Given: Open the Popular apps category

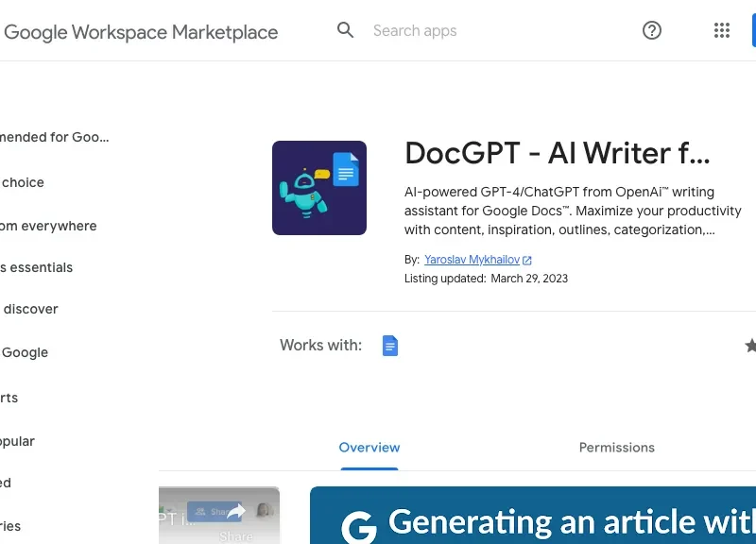Looking at the screenshot, I should pos(18,441).
